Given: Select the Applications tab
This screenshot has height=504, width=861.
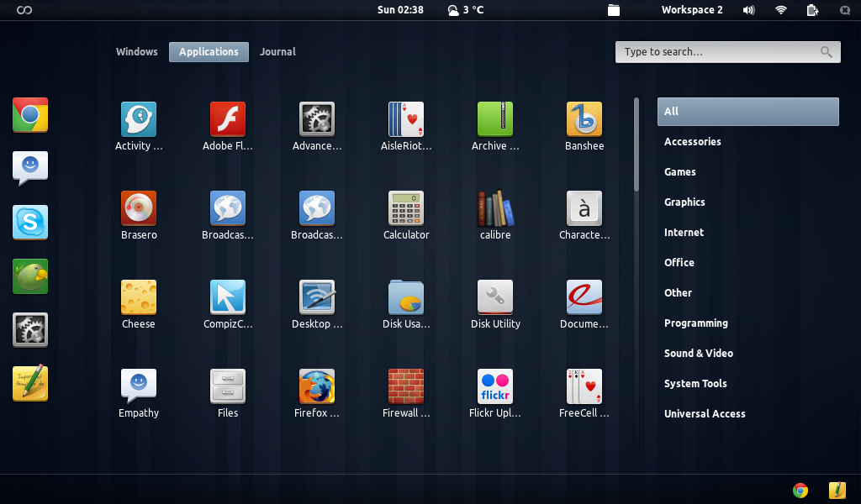Looking at the screenshot, I should (x=209, y=51).
